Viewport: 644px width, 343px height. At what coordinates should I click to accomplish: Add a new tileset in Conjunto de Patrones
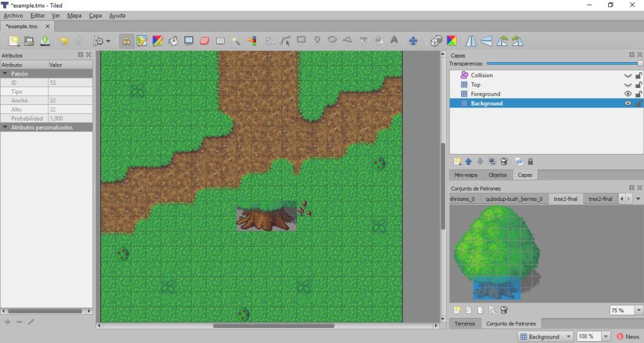click(x=457, y=310)
